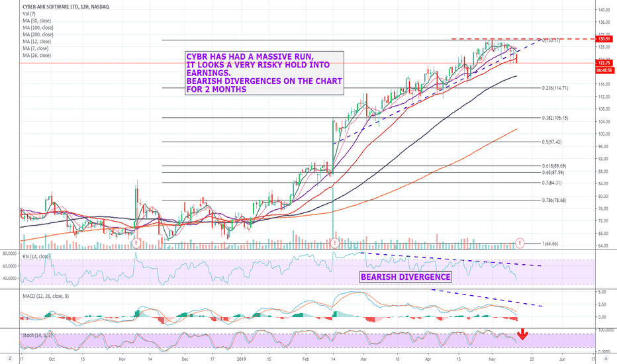Click the red 122.75 last price tag
The width and height of the screenshot is (617, 364).
tap(604, 63)
